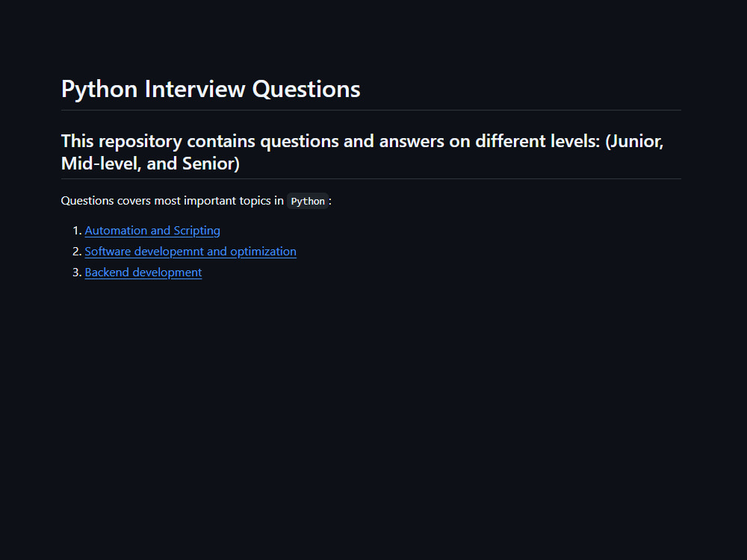747x560 pixels.
Task: Click the Python Interview Questions main heading
Action: point(211,89)
